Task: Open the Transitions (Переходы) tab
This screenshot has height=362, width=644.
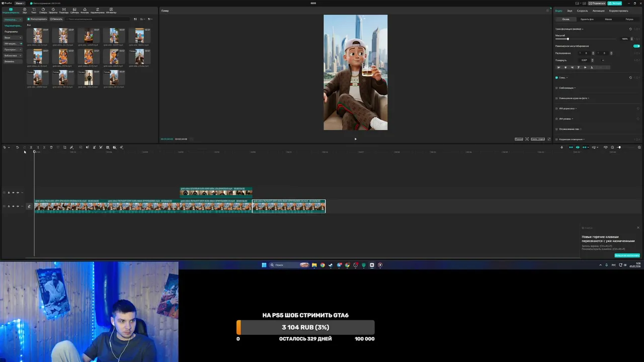Action: coord(64,11)
